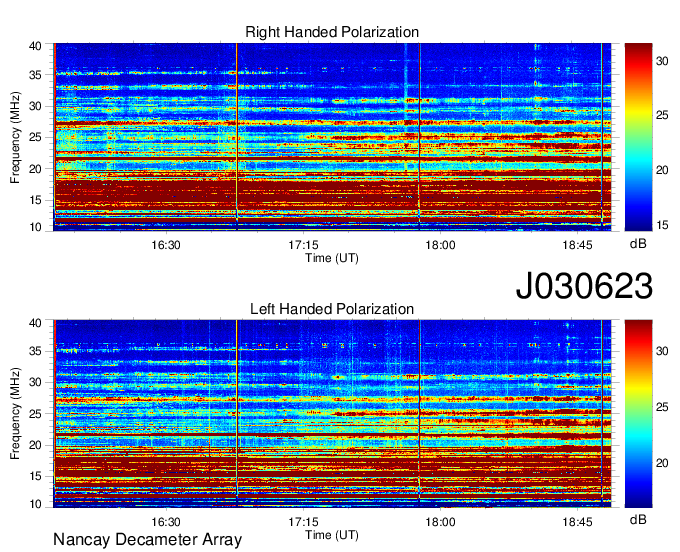Click the 35 frequency tick on Right Handed plot
The width and height of the screenshot is (680, 552).
[35, 75]
